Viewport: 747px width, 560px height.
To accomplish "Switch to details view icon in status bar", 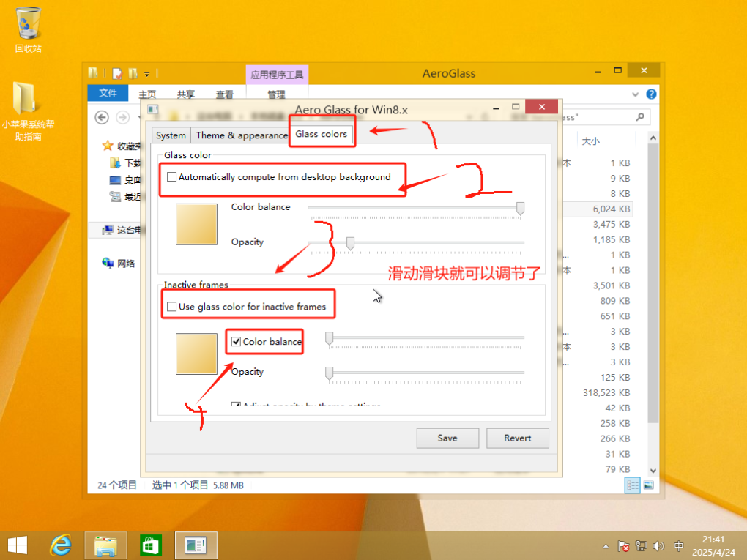I will [632, 485].
